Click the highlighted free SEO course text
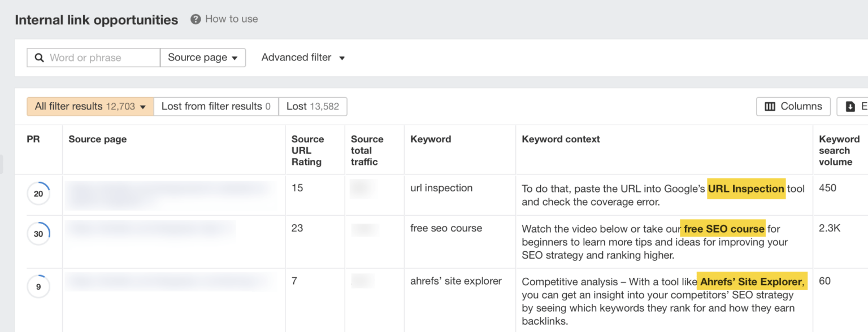 point(723,229)
